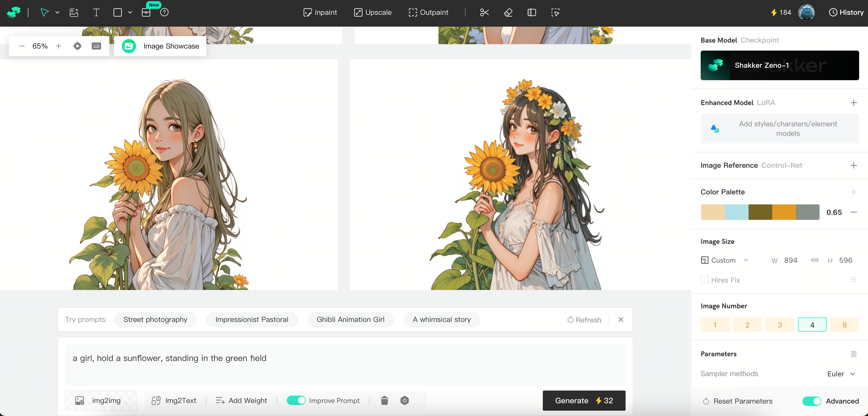Toggle the Advanced parameters switch

pos(812,401)
